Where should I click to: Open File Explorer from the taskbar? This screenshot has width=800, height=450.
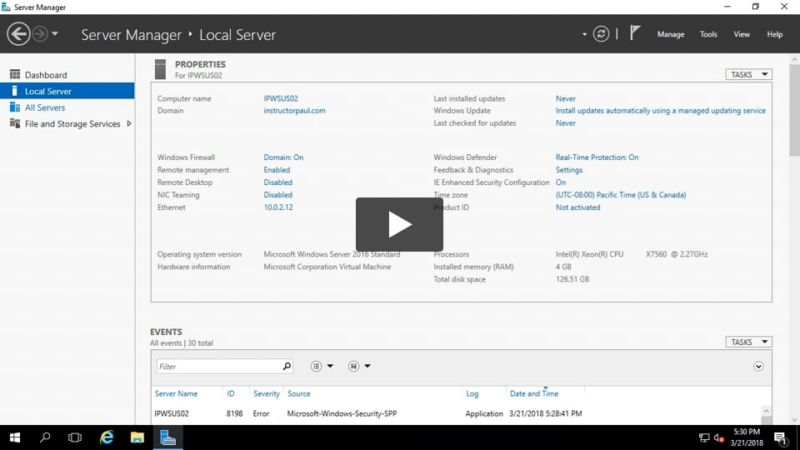(137, 438)
